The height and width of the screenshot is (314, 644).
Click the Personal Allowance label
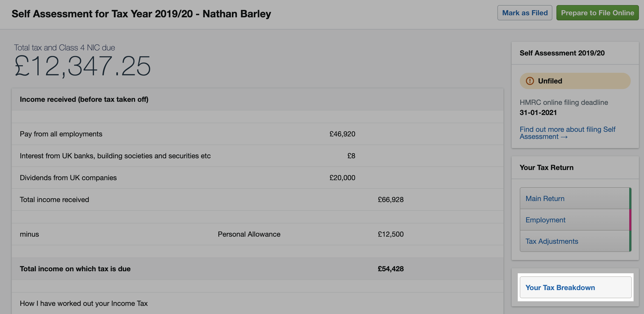249,234
